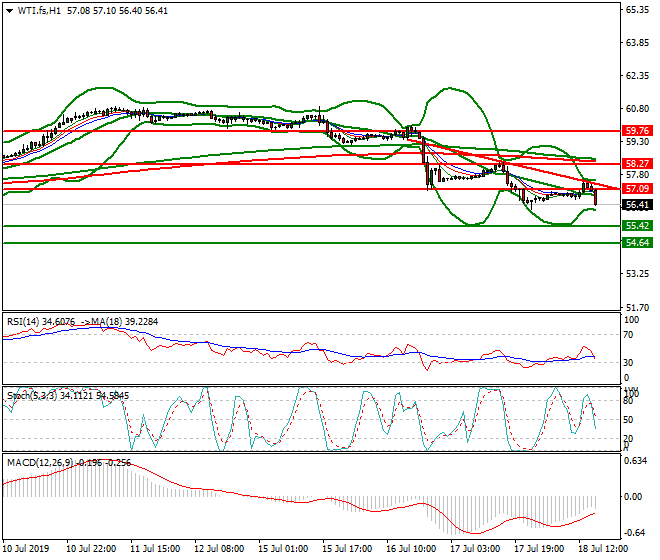The height and width of the screenshot is (560, 660).
Task: Select the red 57.09 level price label
Action: [637, 189]
